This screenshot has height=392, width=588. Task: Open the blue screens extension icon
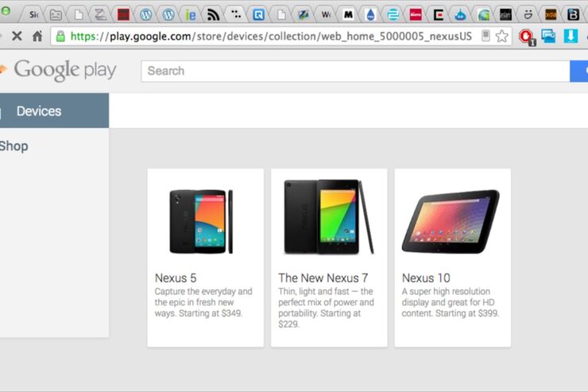pos(548,36)
